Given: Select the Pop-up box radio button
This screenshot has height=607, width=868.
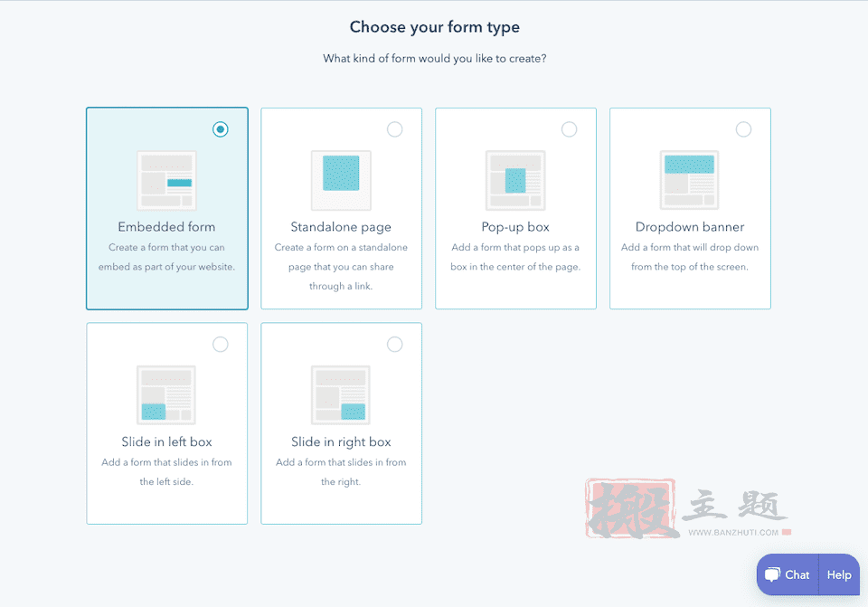Looking at the screenshot, I should coord(569,129).
